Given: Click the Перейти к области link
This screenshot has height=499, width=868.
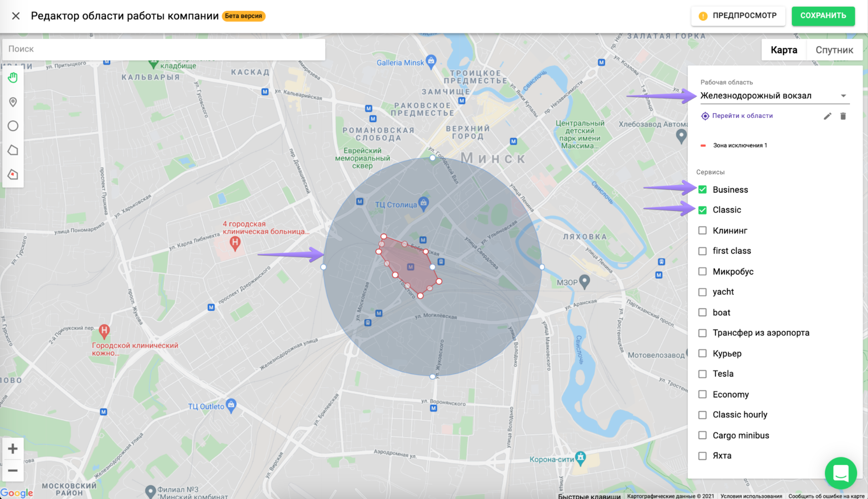Looking at the screenshot, I should [x=742, y=116].
